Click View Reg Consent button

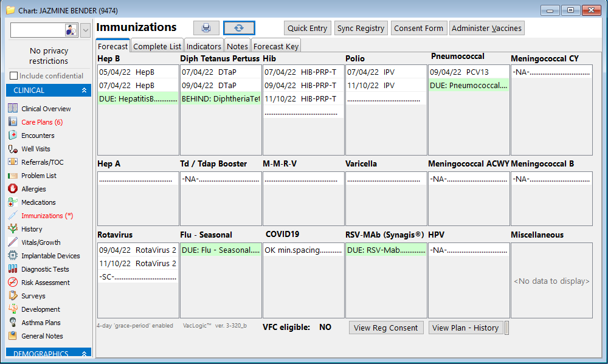[x=386, y=328]
